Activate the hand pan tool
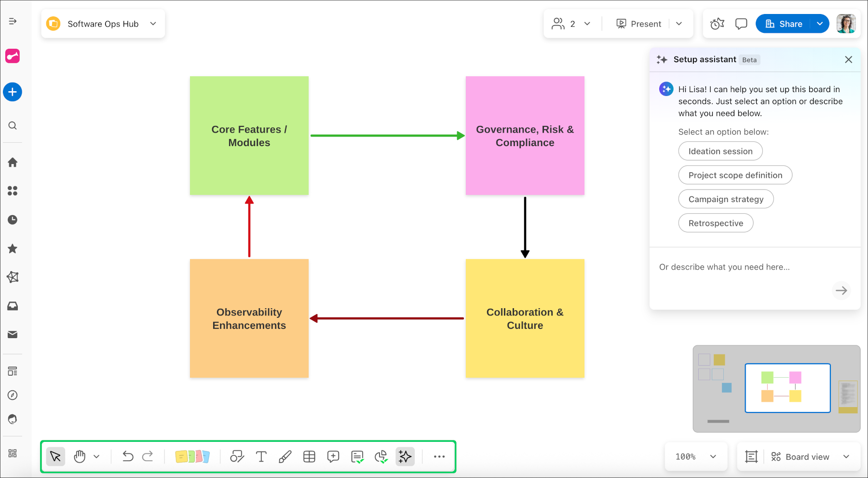The height and width of the screenshot is (478, 868). [x=80, y=456]
